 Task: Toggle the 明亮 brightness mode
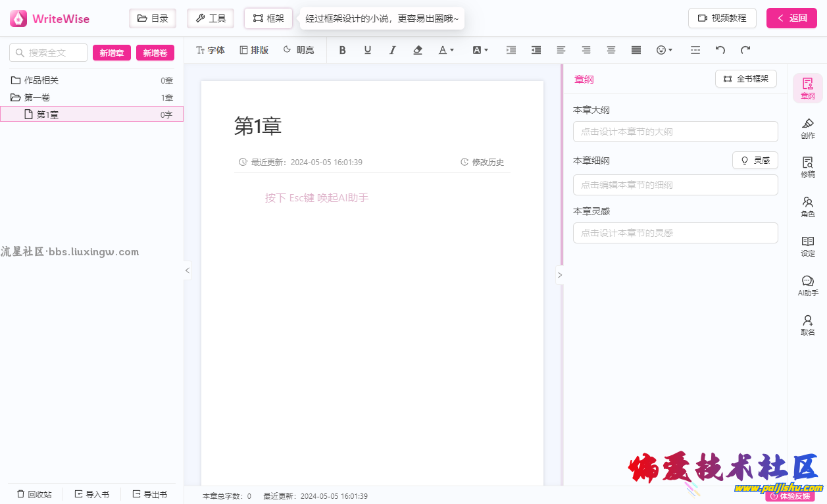(x=298, y=50)
